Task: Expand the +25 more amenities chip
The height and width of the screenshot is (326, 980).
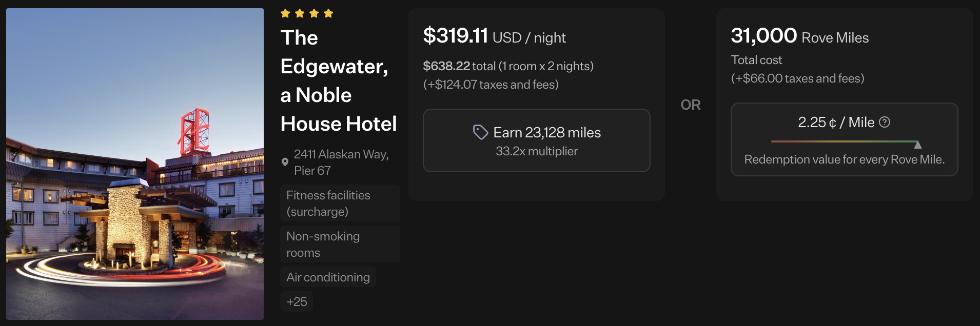Action: point(297,301)
